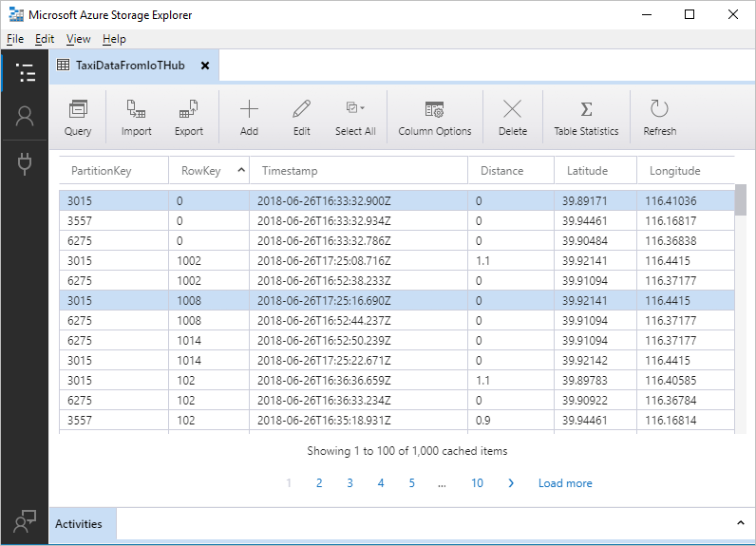The image size is (756, 546).
Task: Select row with timestamp 2018-06-26T16:52:50.239Z
Action: coord(397,340)
